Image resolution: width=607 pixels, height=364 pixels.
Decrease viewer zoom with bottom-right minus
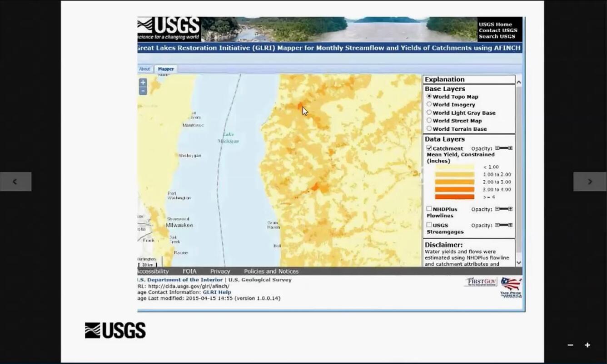click(570, 345)
